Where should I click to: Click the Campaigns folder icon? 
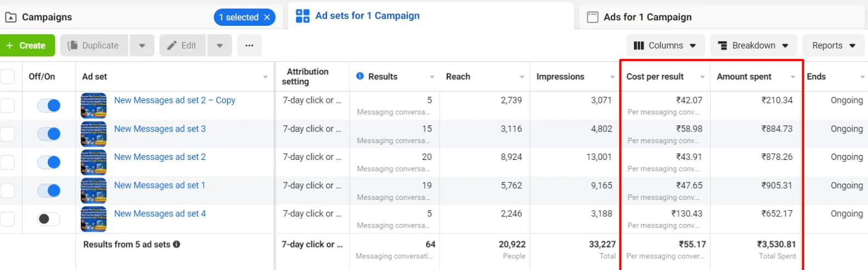10,18
